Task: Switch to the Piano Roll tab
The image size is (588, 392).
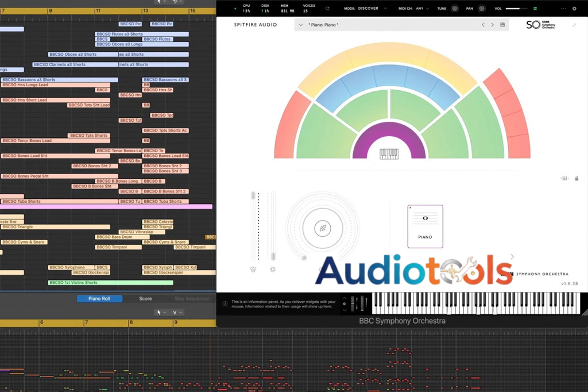Action: click(x=99, y=298)
